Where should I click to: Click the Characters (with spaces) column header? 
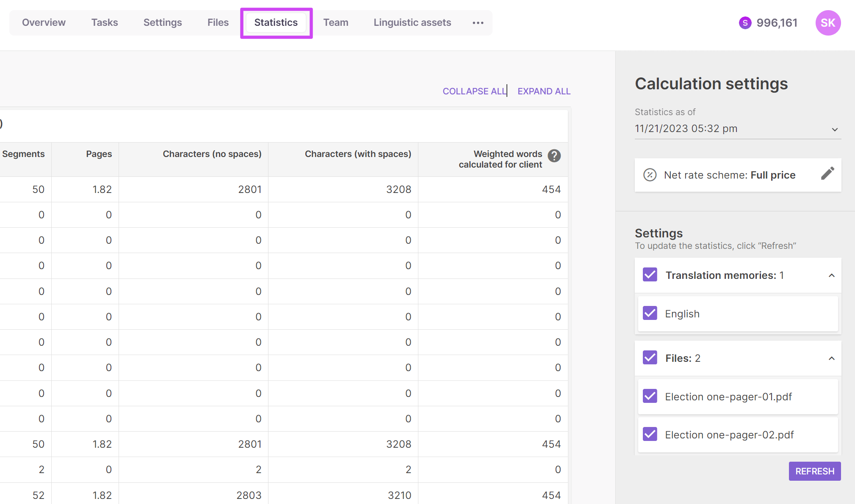point(358,154)
